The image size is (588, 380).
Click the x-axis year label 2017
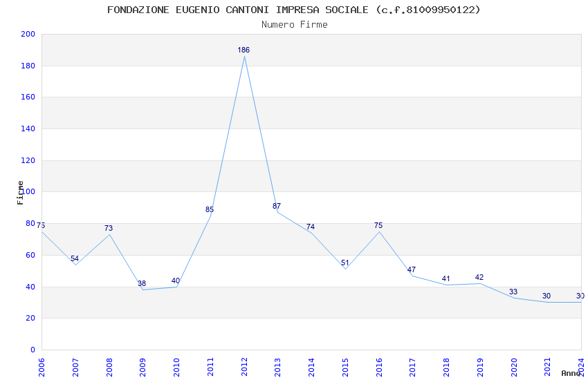coord(412,368)
